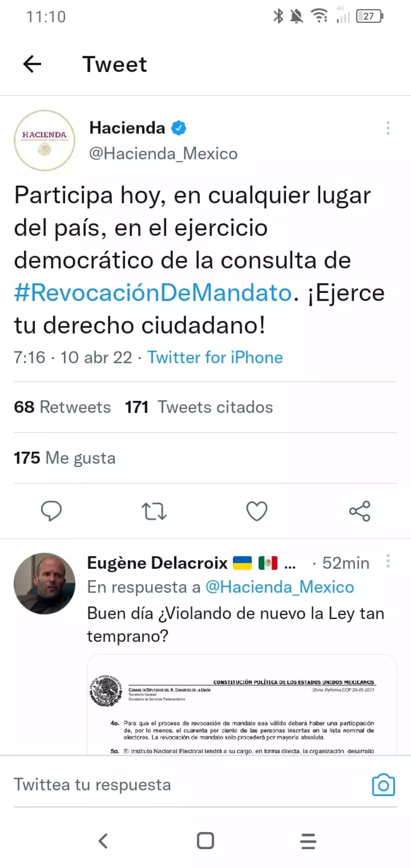
Task: Tap the Android home square button
Action: [x=206, y=841]
